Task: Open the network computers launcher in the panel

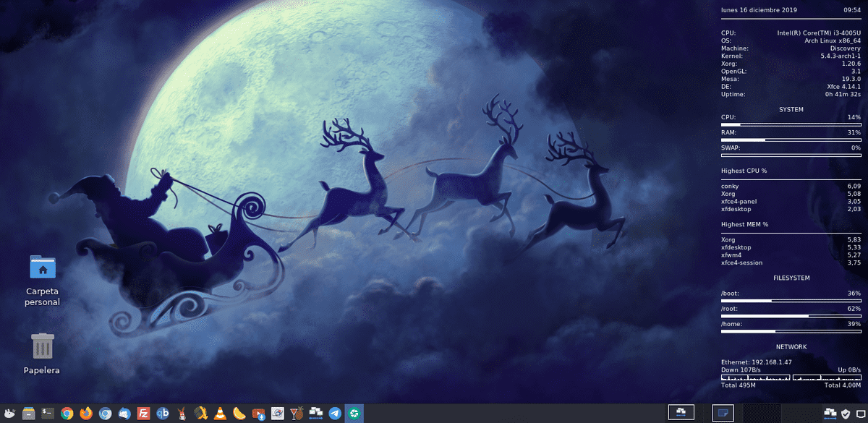Action: coord(316,414)
